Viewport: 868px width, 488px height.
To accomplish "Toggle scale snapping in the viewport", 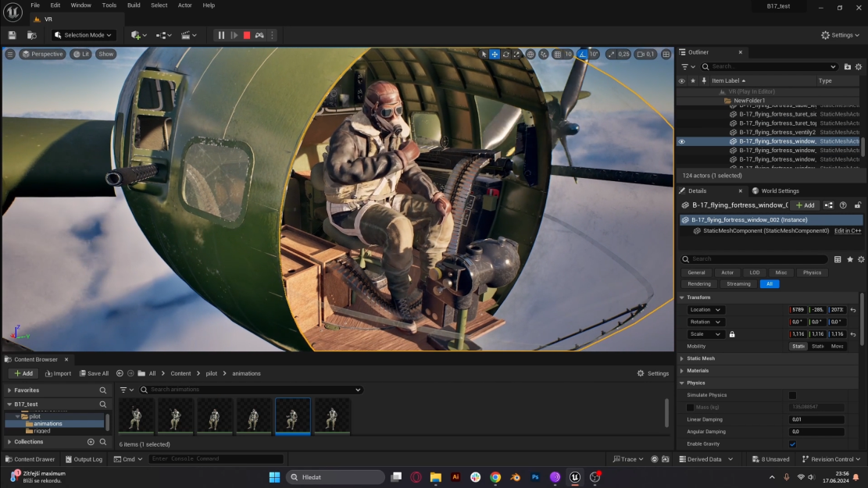I will click(611, 54).
